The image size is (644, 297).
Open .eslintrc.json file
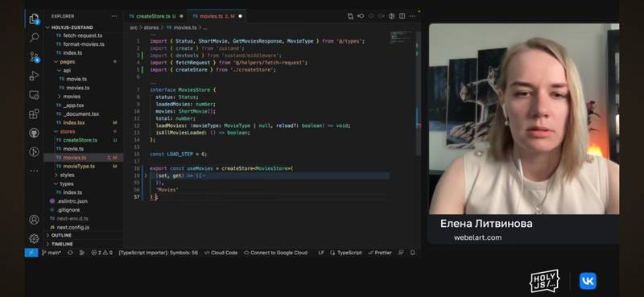click(x=72, y=201)
